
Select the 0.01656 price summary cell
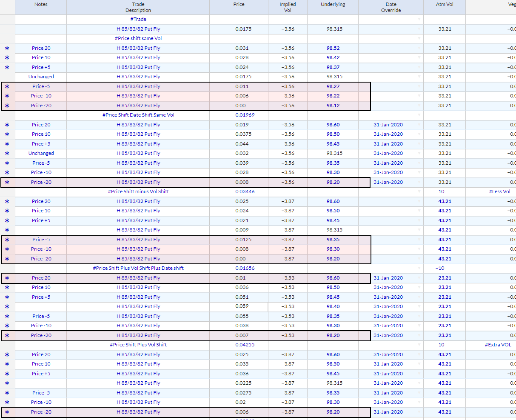239,269
